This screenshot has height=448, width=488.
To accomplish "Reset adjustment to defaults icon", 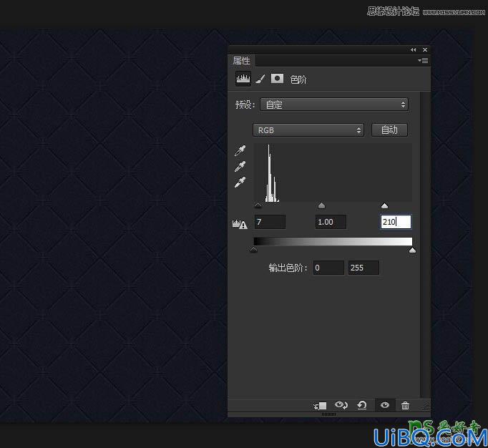I will 362,405.
